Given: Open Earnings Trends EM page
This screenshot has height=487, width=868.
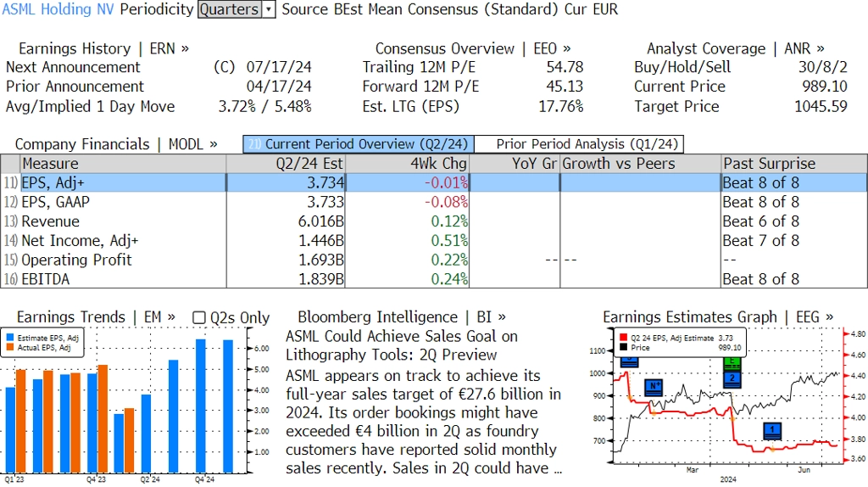Looking at the screenshot, I should pos(96,317).
